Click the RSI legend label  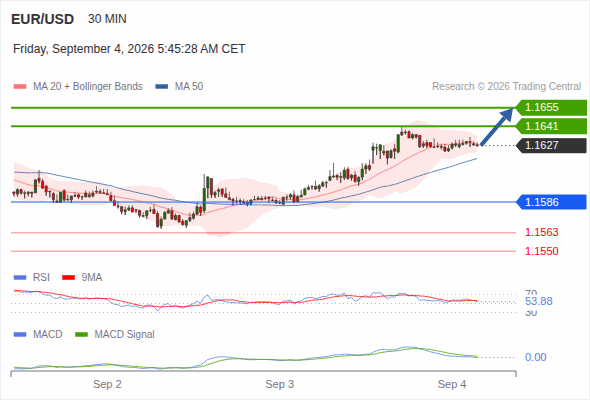(41, 278)
